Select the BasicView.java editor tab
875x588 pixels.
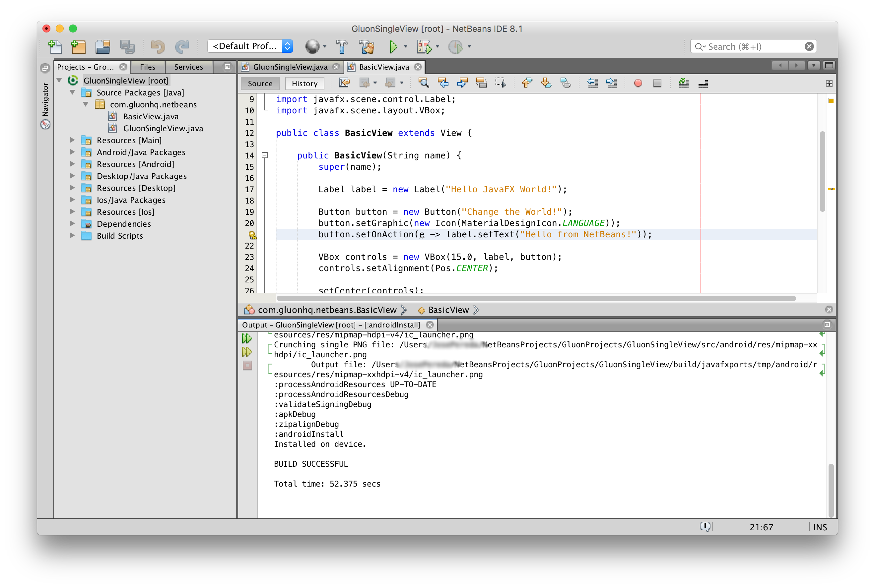[x=383, y=67]
